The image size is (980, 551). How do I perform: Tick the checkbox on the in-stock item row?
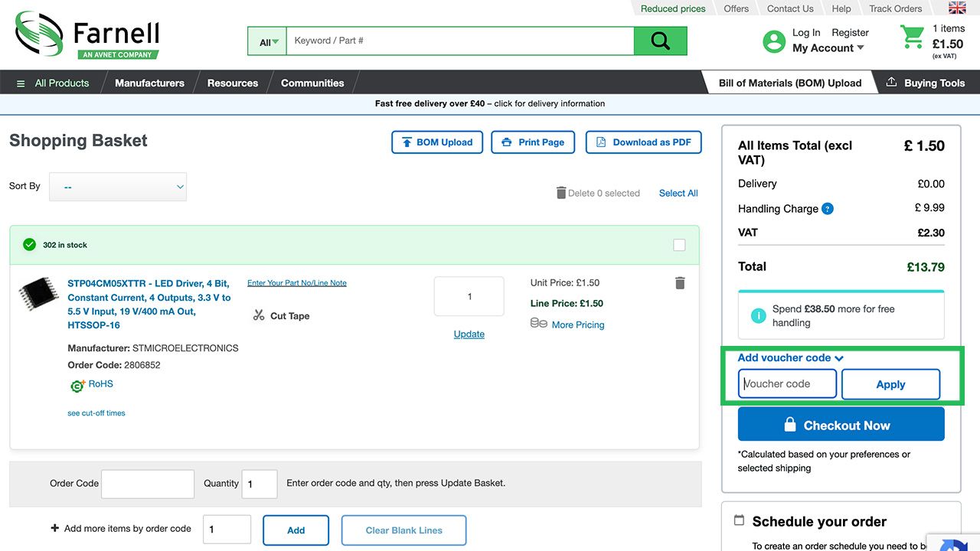pyautogui.click(x=679, y=245)
